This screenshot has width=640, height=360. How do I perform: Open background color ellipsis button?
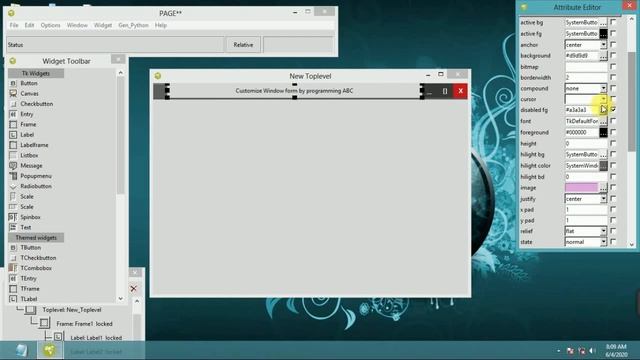coord(603,56)
